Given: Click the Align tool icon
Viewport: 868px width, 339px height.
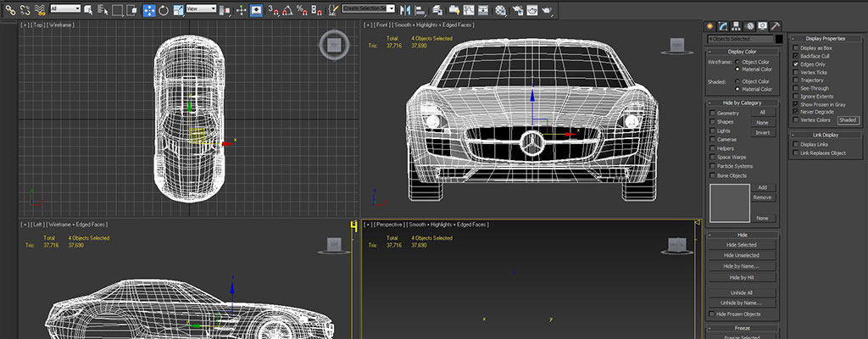Looking at the screenshot, I should pyautogui.click(x=420, y=10).
